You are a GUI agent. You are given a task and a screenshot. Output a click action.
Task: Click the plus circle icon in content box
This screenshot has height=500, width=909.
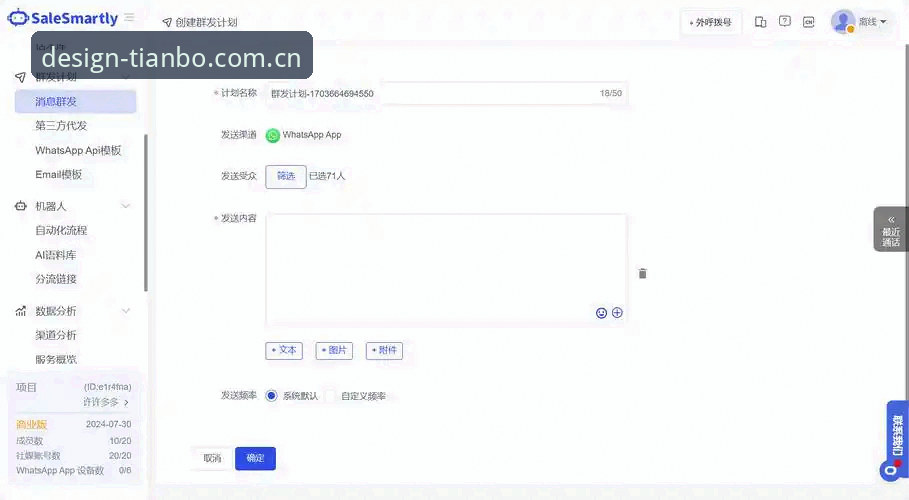click(x=617, y=313)
